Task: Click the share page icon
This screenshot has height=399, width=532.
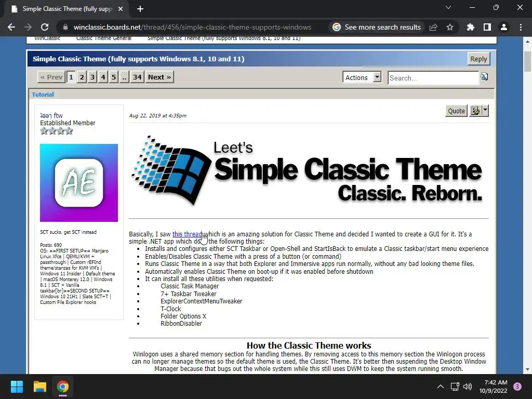Action: pyautogui.click(x=433, y=27)
